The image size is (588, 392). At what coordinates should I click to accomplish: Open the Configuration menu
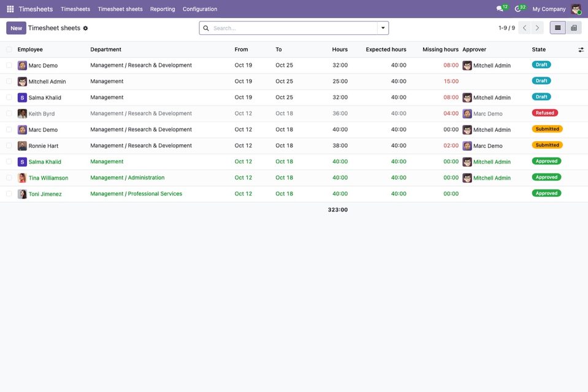coord(200,9)
